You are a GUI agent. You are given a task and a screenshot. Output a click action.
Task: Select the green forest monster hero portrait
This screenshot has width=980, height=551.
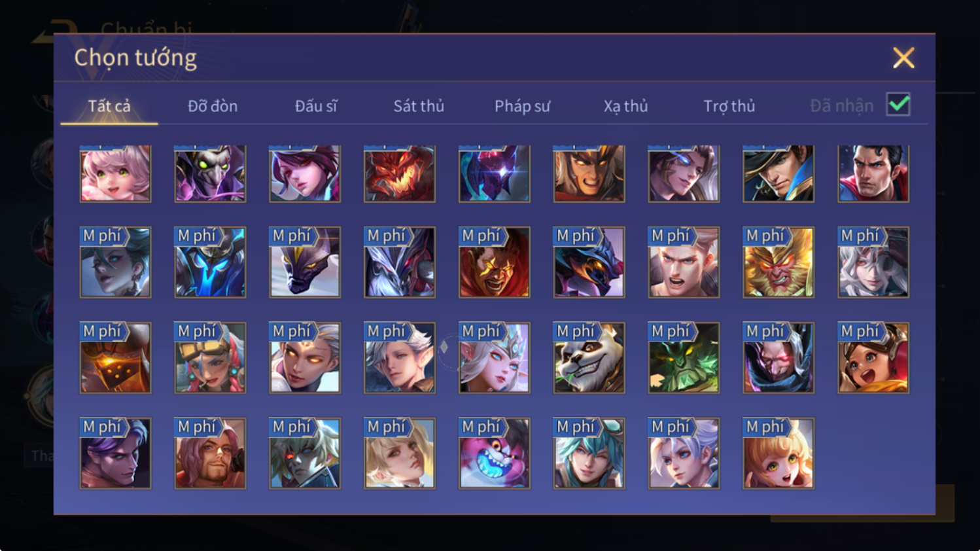click(x=684, y=357)
